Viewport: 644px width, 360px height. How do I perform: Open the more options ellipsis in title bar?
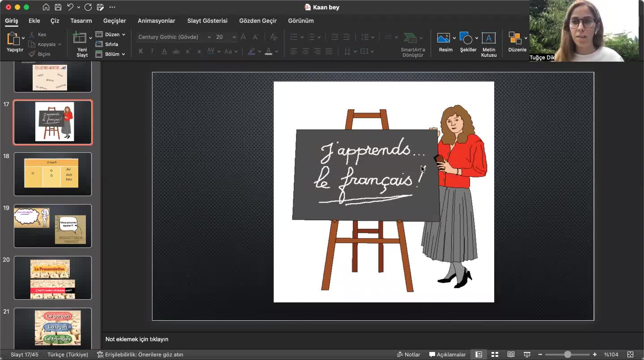point(112,7)
